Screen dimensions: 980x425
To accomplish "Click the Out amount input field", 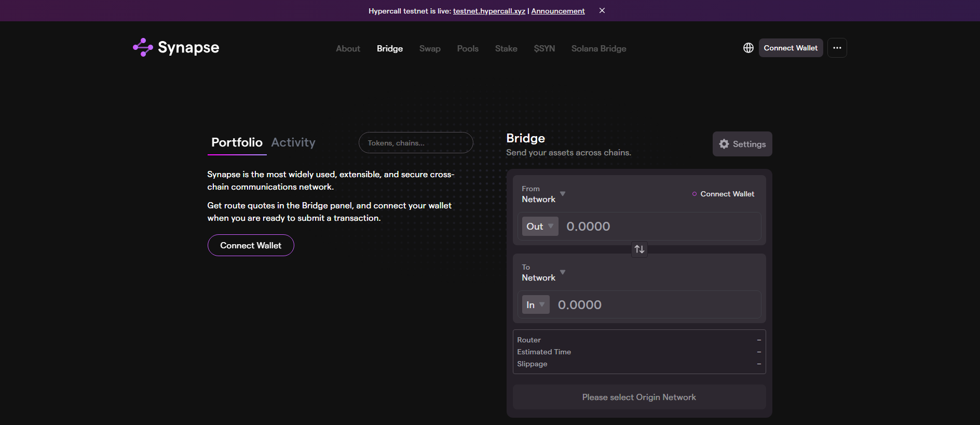I will click(660, 227).
